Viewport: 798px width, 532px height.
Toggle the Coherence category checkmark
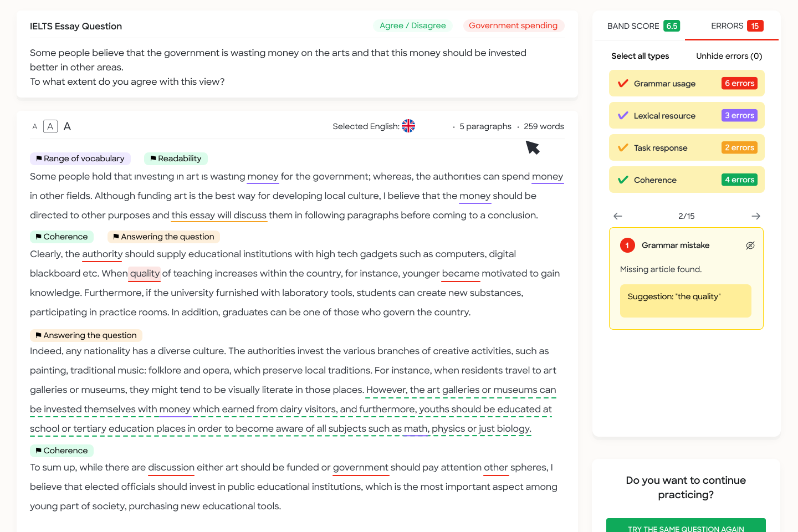pos(623,180)
